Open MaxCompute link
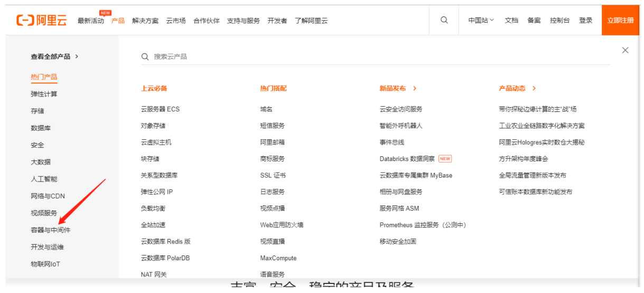The height and width of the screenshot is (293, 644). [278, 258]
